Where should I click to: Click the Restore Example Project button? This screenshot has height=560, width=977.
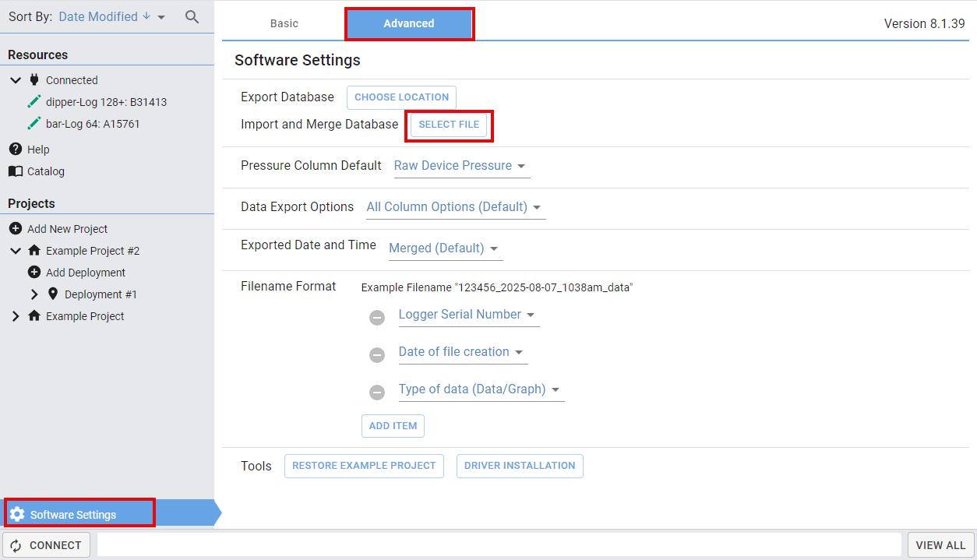click(x=364, y=466)
